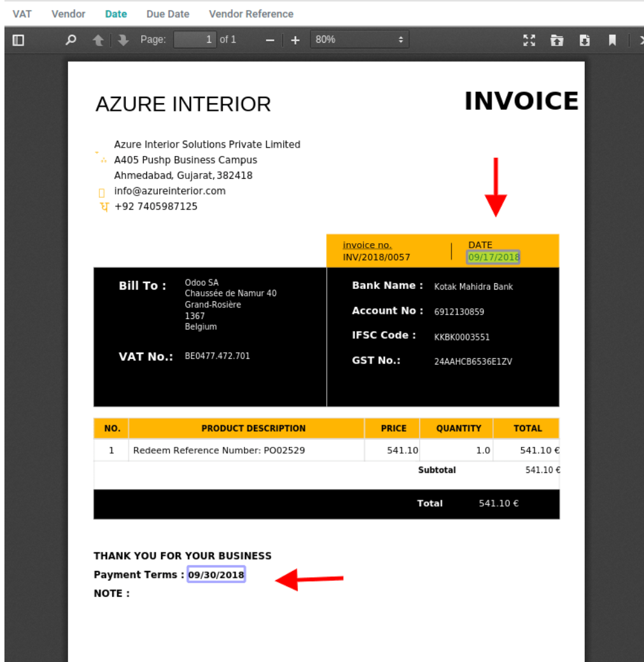Select the Vendor field tab

click(68, 14)
